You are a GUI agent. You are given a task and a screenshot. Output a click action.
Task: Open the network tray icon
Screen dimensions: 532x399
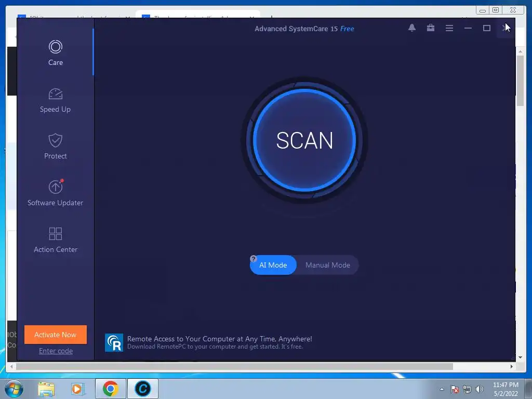coord(467,389)
